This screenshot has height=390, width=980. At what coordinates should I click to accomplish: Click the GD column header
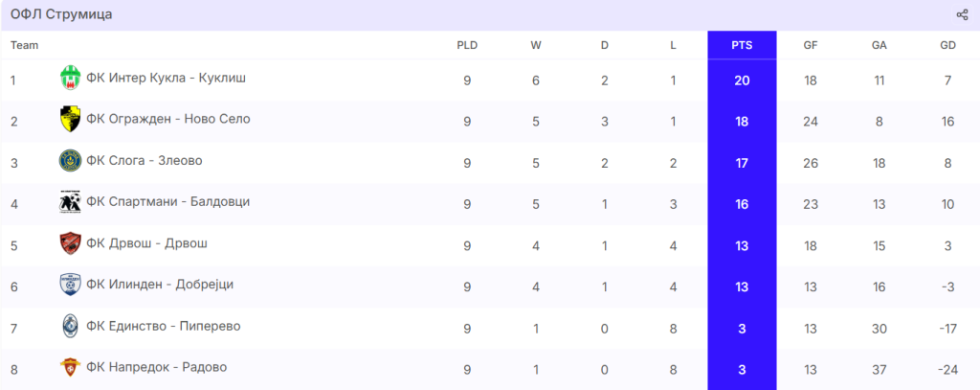point(947,45)
